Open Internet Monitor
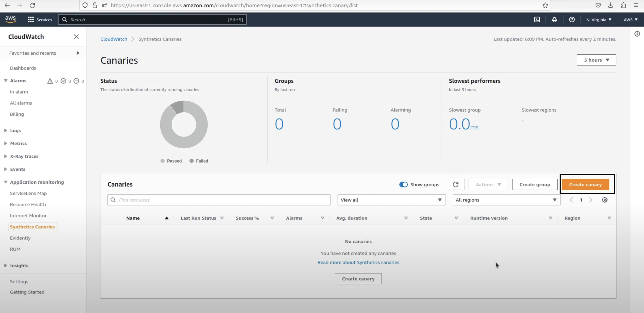Screen dimensions: 644x313 [x=28, y=215]
